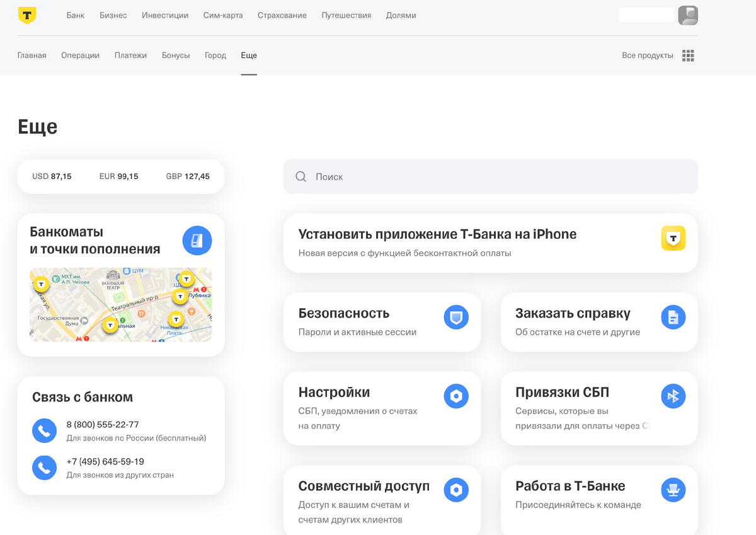Open the Безопасность card title
This screenshot has width=756, height=535.
click(344, 313)
